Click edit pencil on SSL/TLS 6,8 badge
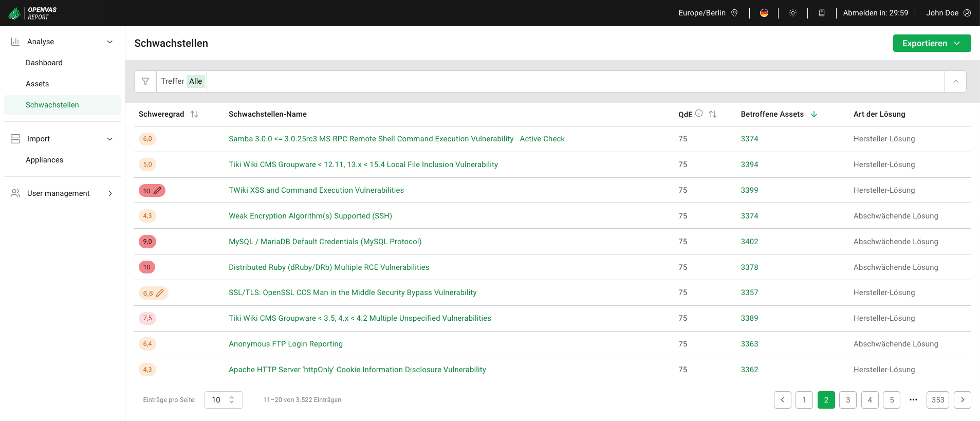 coord(160,293)
